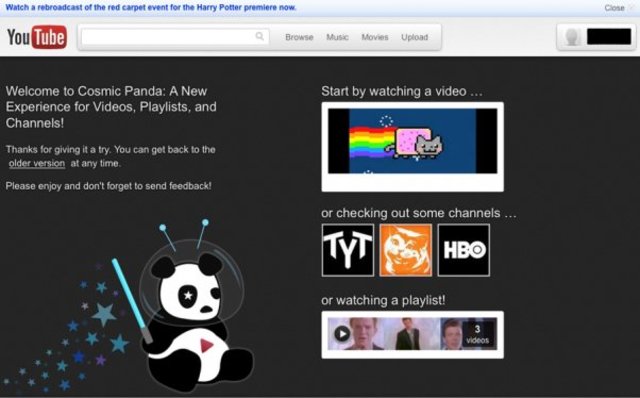Open the TYT channel icon
The width and height of the screenshot is (640, 398).
tap(348, 250)
